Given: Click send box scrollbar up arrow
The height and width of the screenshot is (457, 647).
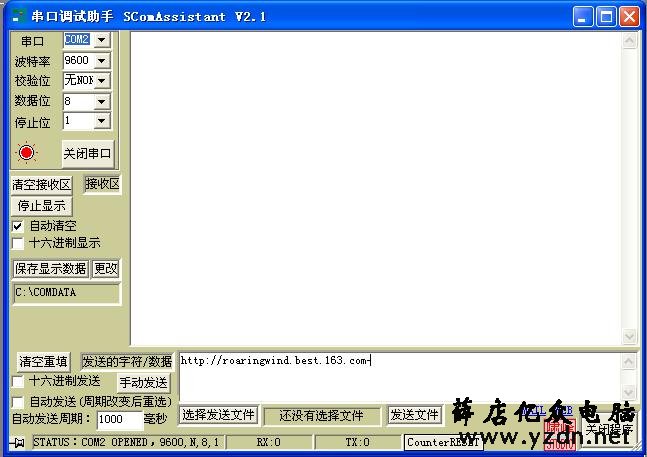Looking at the screenshot, I should 628,362.
